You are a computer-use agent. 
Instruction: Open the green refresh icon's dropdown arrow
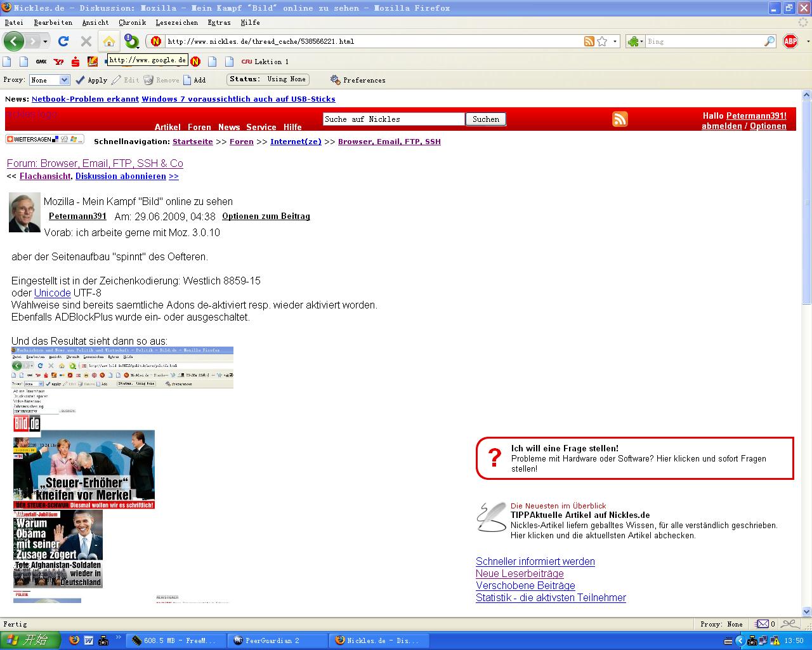[138, 46]
